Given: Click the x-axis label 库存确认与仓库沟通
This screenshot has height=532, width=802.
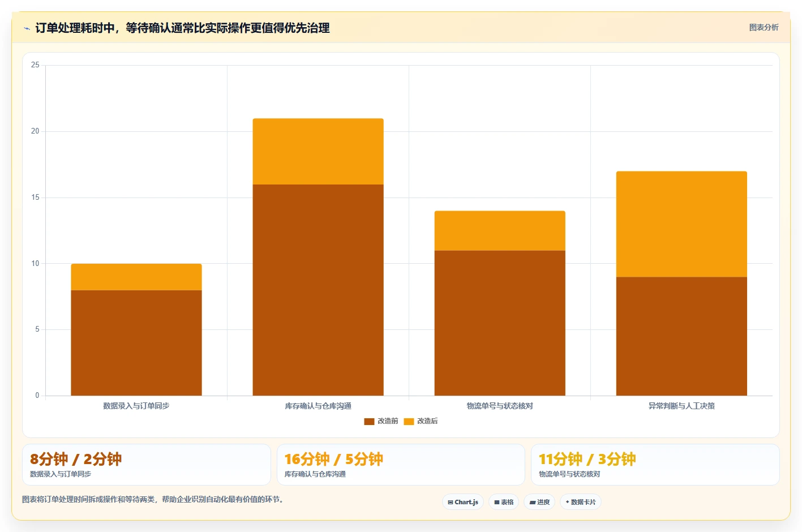Looking at the screenshot, I should point(318,406).
